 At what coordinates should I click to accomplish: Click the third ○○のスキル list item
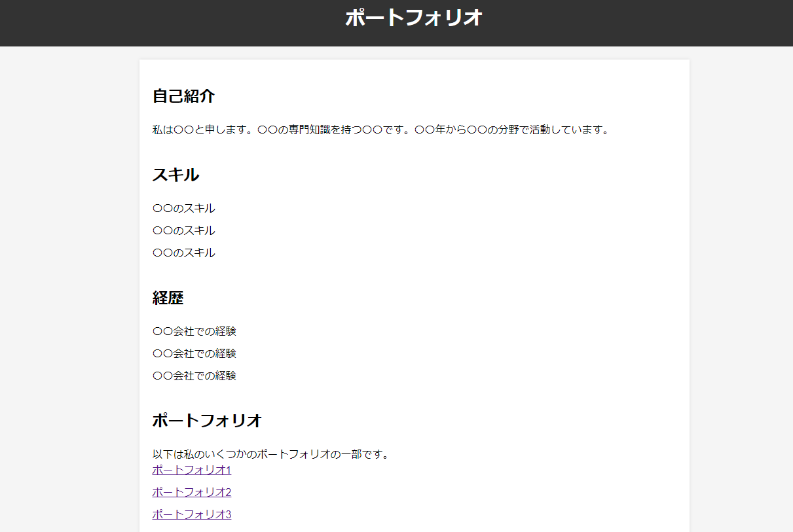point(183,253)
